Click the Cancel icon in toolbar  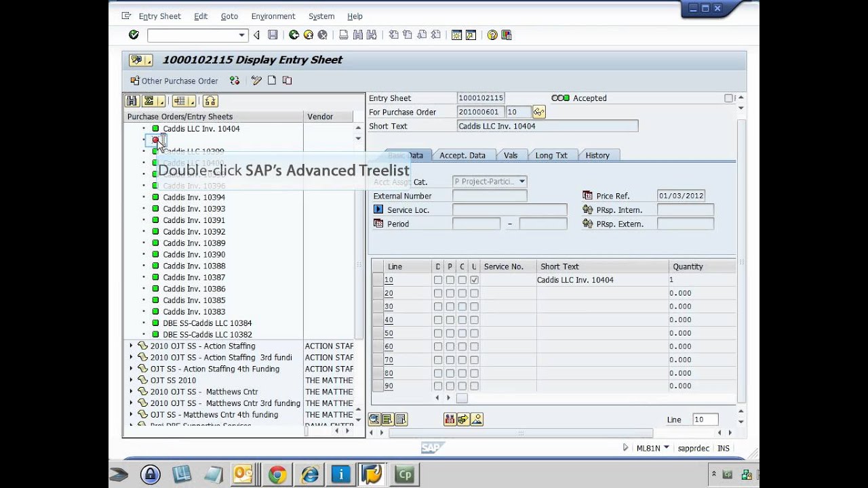coord(323,35)
